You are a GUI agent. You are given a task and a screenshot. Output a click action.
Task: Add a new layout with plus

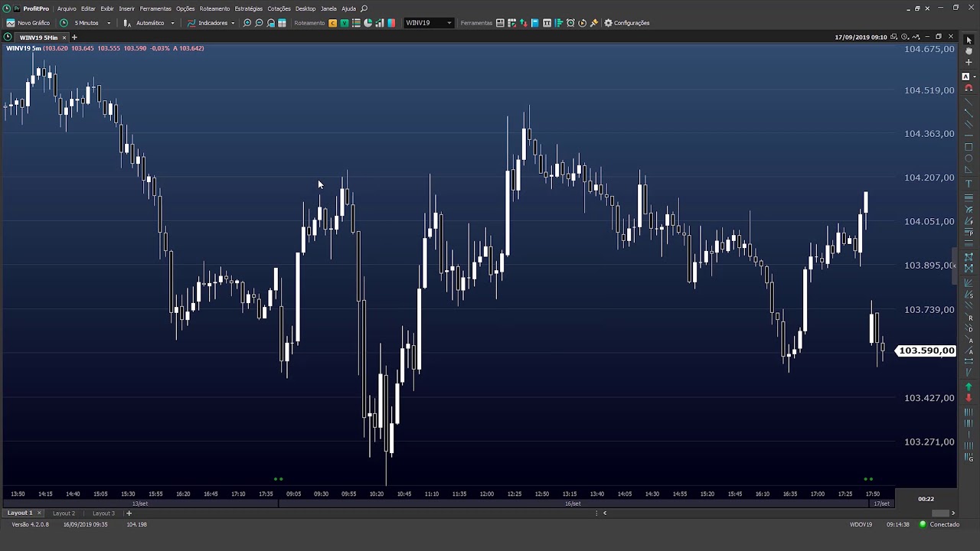[x=129, y=513]
